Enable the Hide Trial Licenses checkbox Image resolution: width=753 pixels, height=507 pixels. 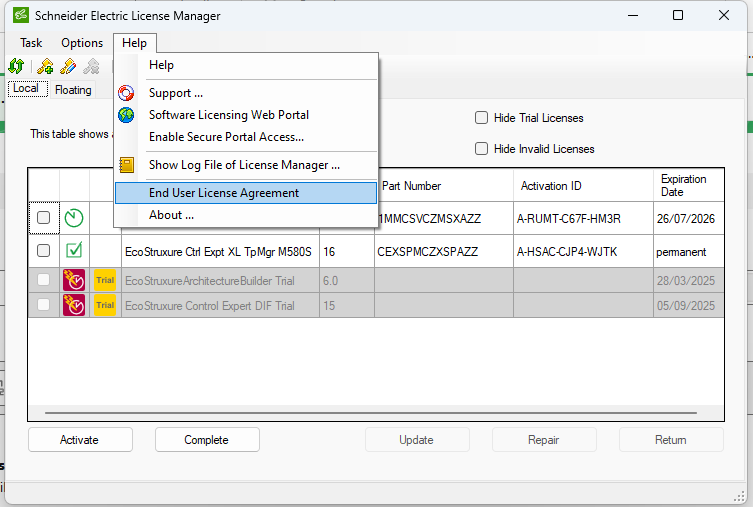click(481, 118)
